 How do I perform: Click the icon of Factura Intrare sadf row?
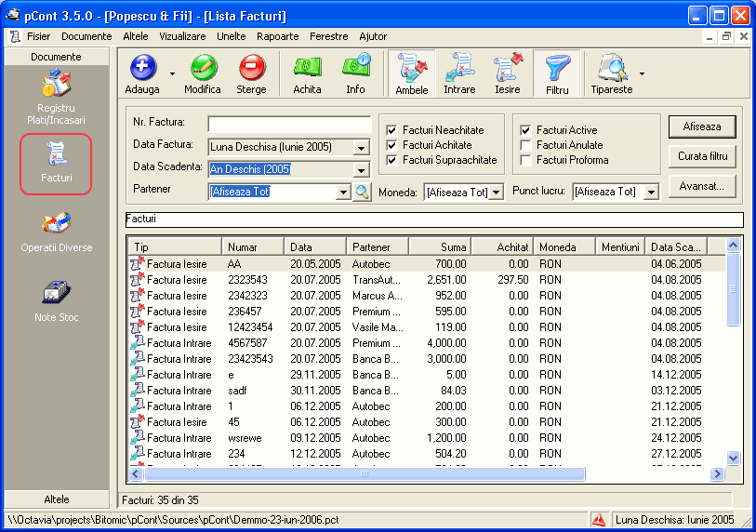tap(138, 390)
